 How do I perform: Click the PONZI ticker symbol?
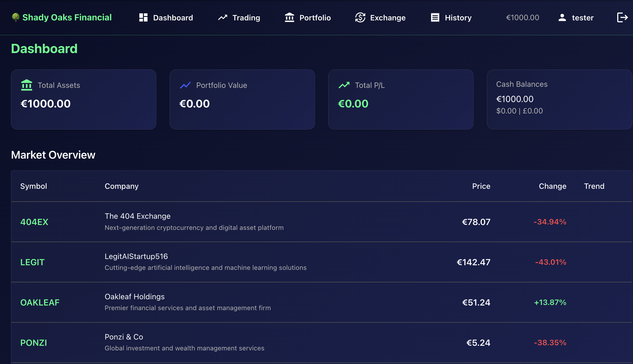(x=34, y=343)
